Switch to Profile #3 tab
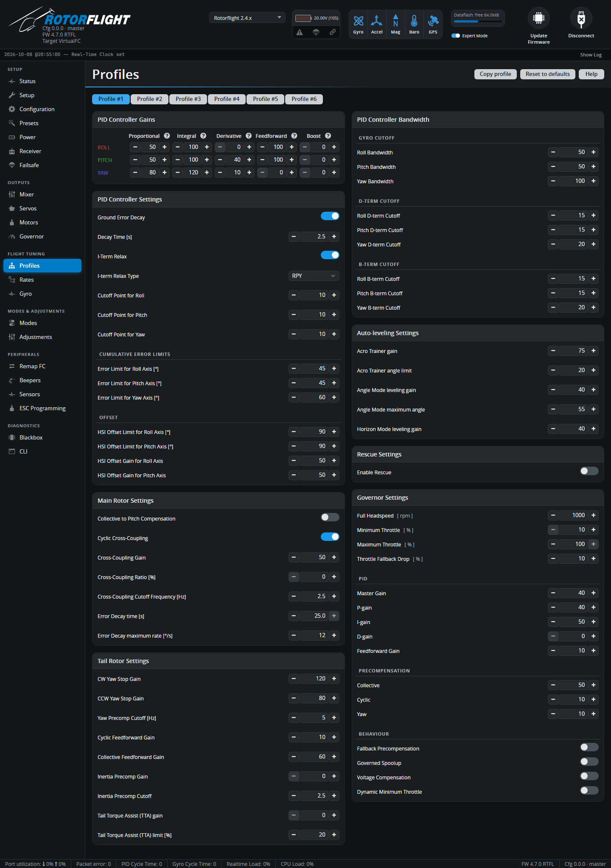The height and width of the screenshot is (868, 611). pyautogui.click(x=188, y=99)
